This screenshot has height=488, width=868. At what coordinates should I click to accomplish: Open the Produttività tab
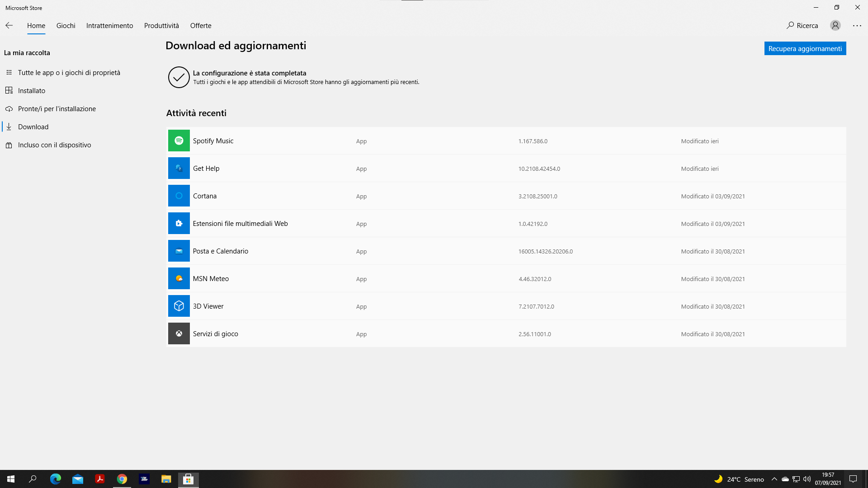pos(161,26)
